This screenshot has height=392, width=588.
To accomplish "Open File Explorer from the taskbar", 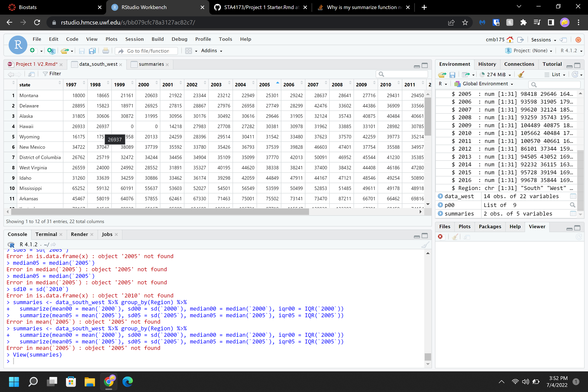I will point(89,381).
